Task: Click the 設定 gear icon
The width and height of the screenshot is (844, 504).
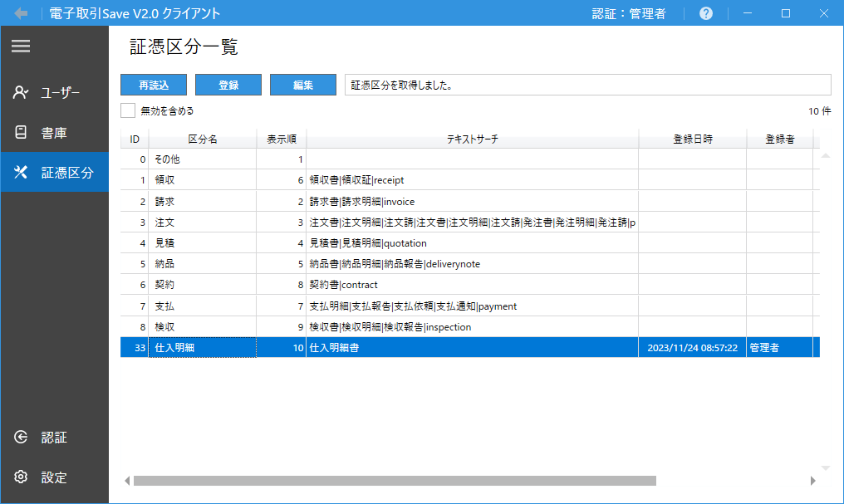Action: tap(22, 477)
